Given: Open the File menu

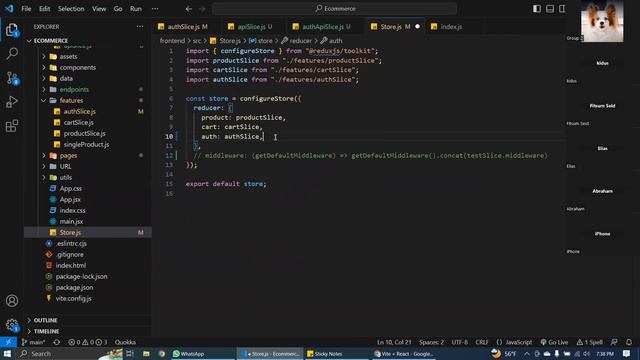Looking at the screenshot, I should coord(26,9).
